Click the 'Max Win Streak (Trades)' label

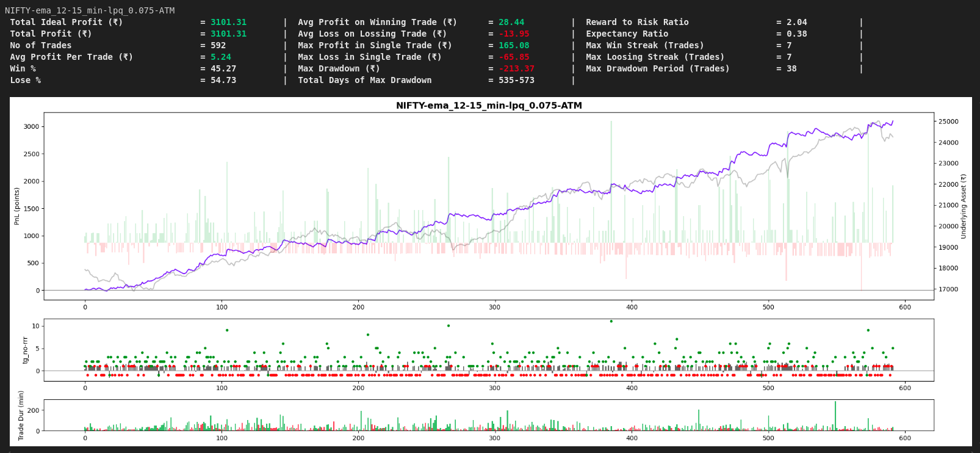pyautogui.click(x=644, y=45)
